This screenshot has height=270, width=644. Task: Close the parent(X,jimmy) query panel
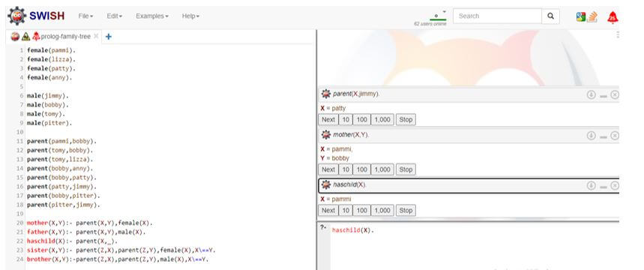pyautogui.click(x=615, y=95)
